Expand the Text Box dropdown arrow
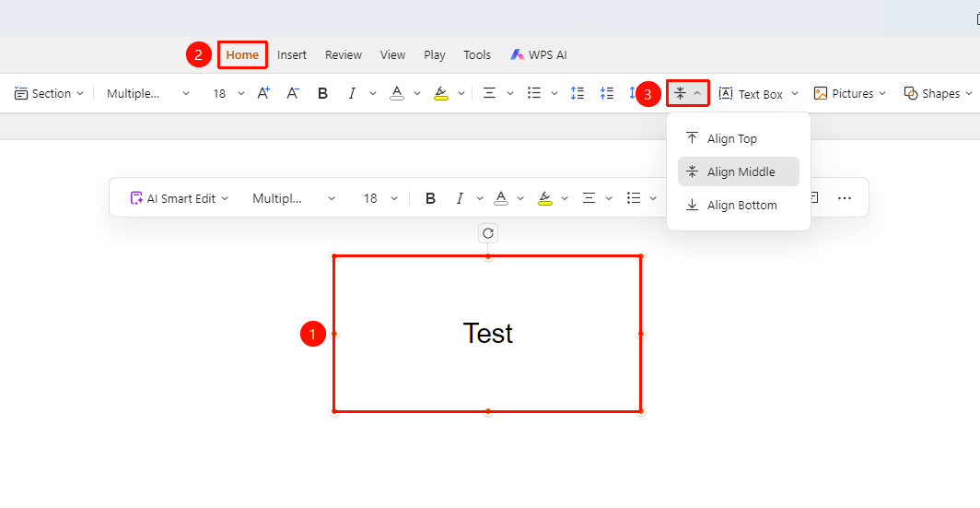Image resolution: width=980 pixels, height=508 pixels. tap(795, 93)
